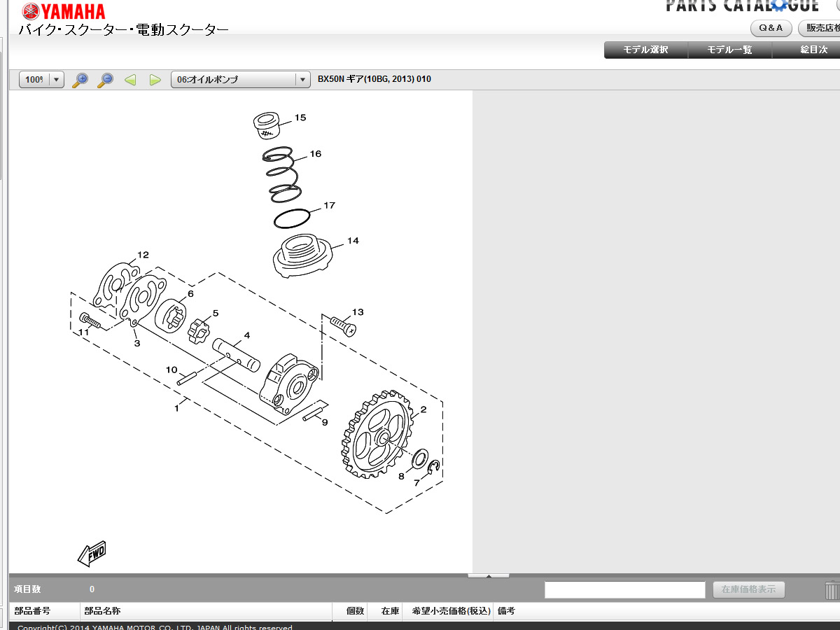The height and width of the screenshot is (630, 840).
Task: Click the 販売店検索 button
Action: [x=822, y=28]
